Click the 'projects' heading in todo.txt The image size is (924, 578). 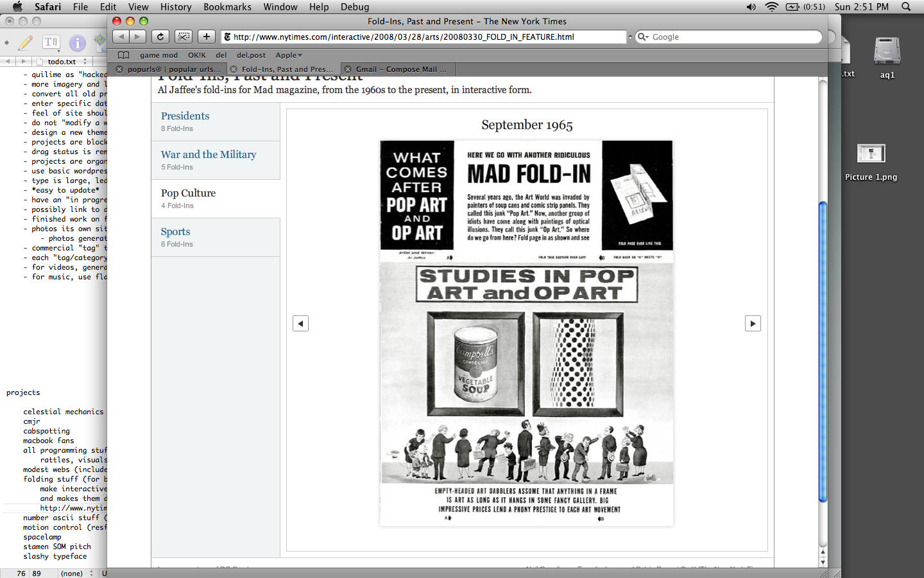[23, 392]
